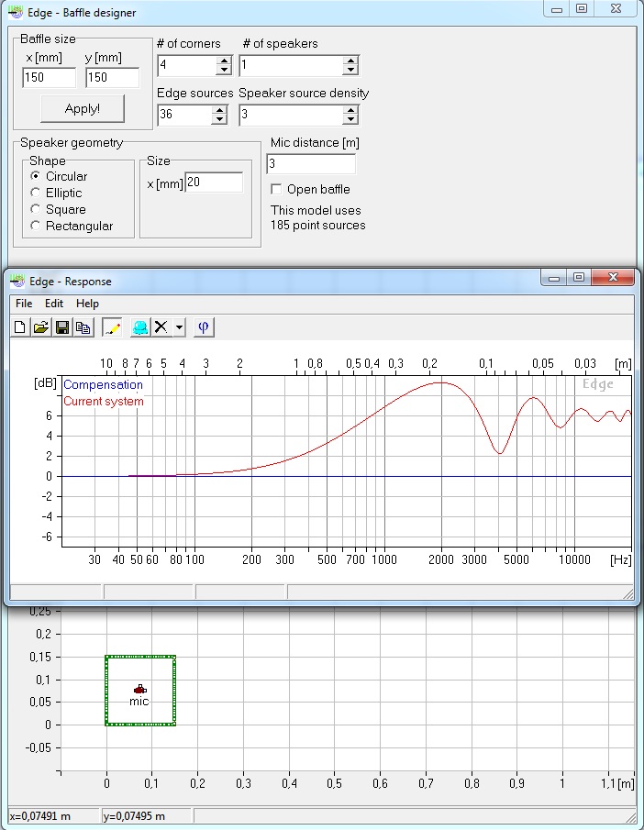
Task: Open the File menu
Action: click(24, 304)
